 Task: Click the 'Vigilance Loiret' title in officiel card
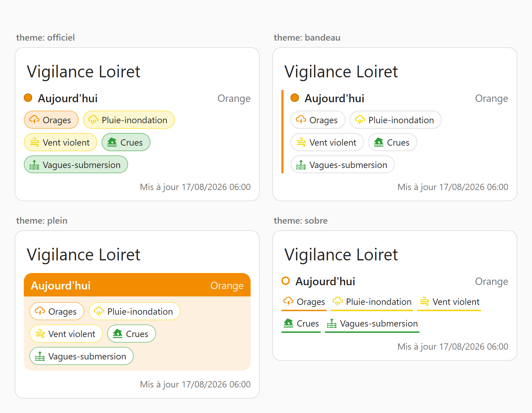pos(83,72)
